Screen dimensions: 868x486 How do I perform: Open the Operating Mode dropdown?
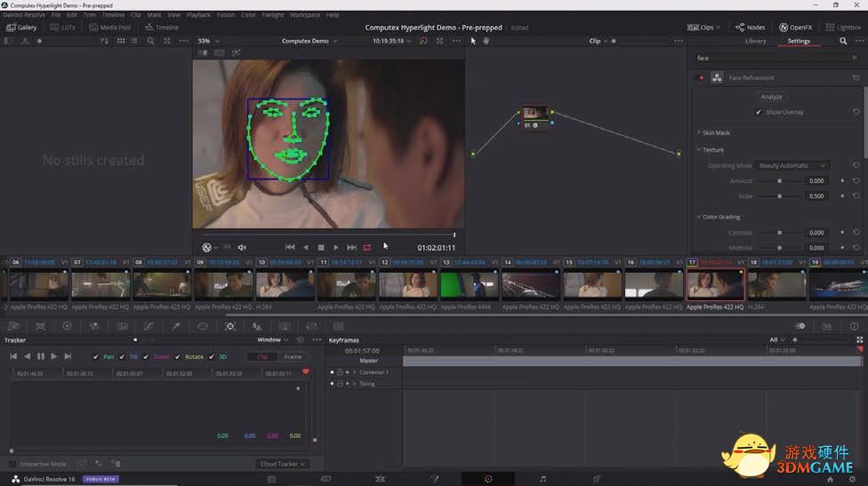click(792, 165)
